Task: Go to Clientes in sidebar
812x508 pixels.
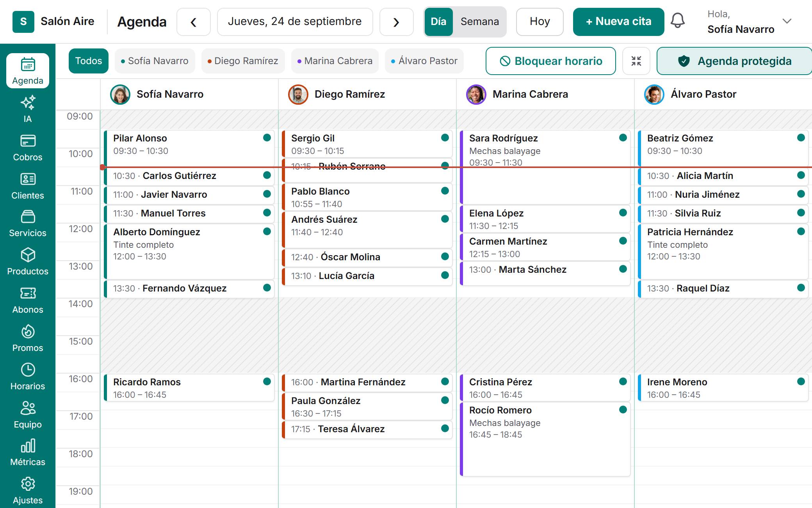Action: tap(27, 186)
